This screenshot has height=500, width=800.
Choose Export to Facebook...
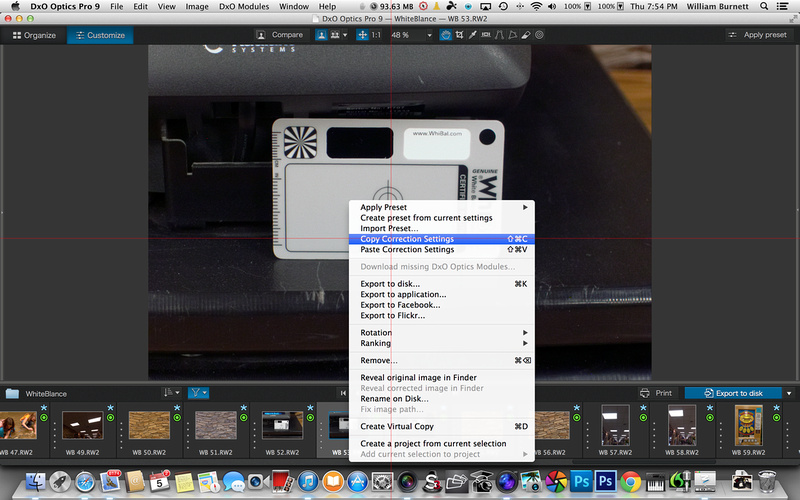click(442, 305)
